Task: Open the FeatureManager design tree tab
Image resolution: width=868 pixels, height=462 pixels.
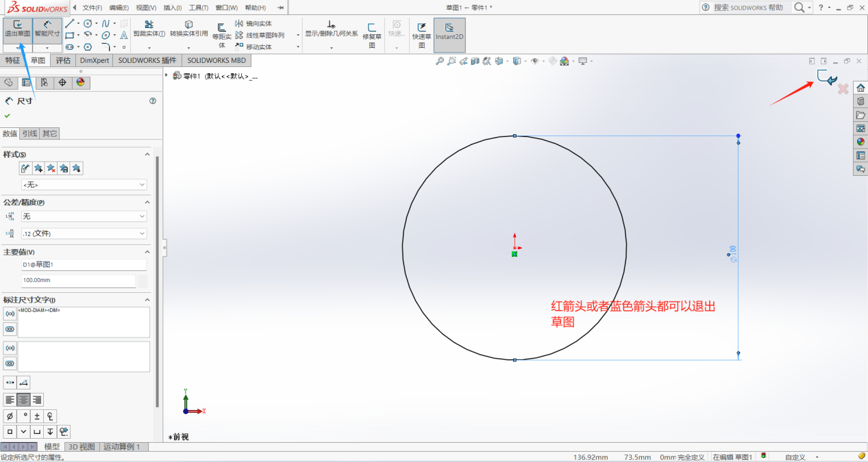Action: point(9,82)
